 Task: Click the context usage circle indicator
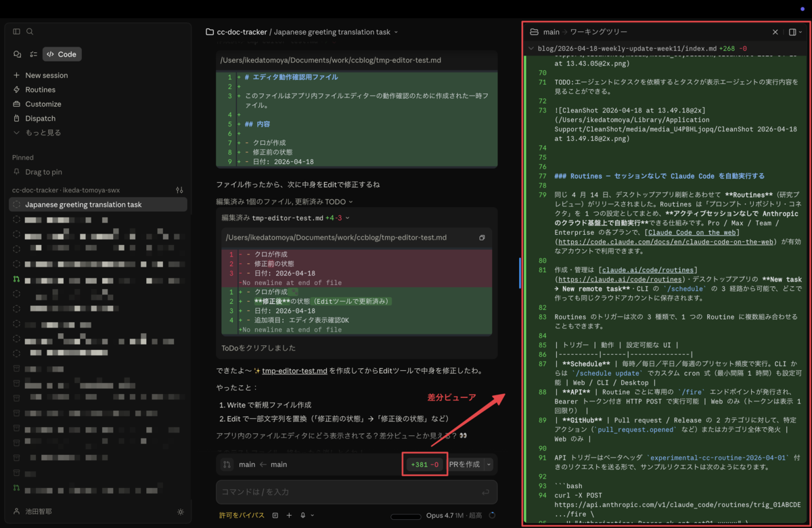492,516
